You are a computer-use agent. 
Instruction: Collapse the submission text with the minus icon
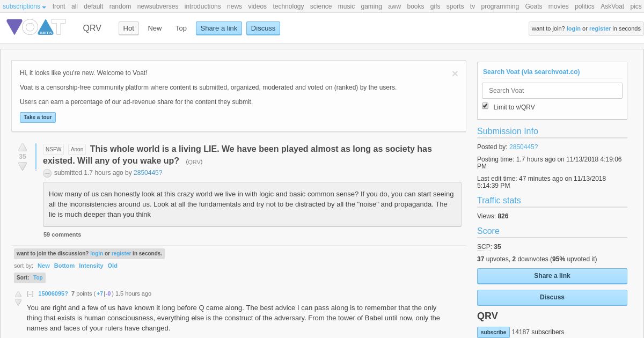tap(47, 173)
